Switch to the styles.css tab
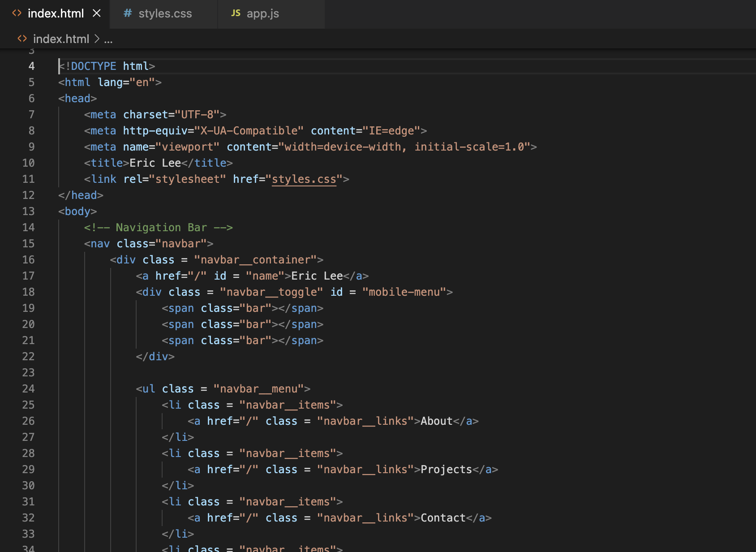756x552 pixels. point(165,13)
